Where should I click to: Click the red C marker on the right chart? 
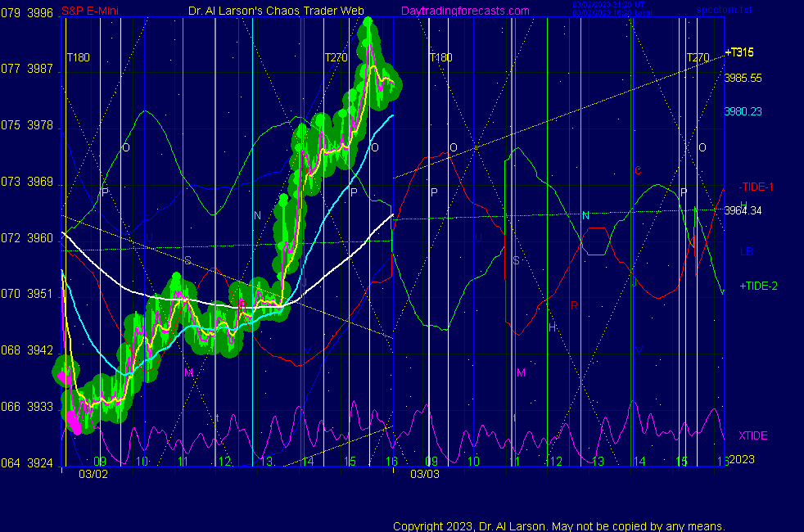[x=638, y=170]
